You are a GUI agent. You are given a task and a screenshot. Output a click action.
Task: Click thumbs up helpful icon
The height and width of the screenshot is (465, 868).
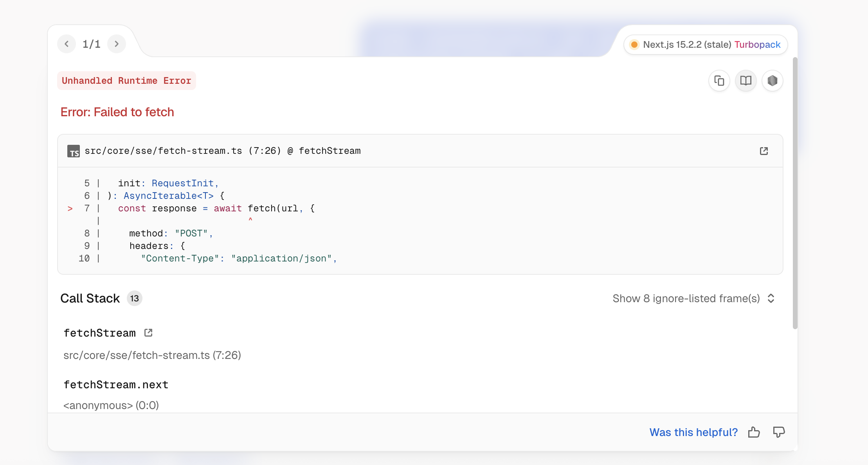click(x=754, y=432)
